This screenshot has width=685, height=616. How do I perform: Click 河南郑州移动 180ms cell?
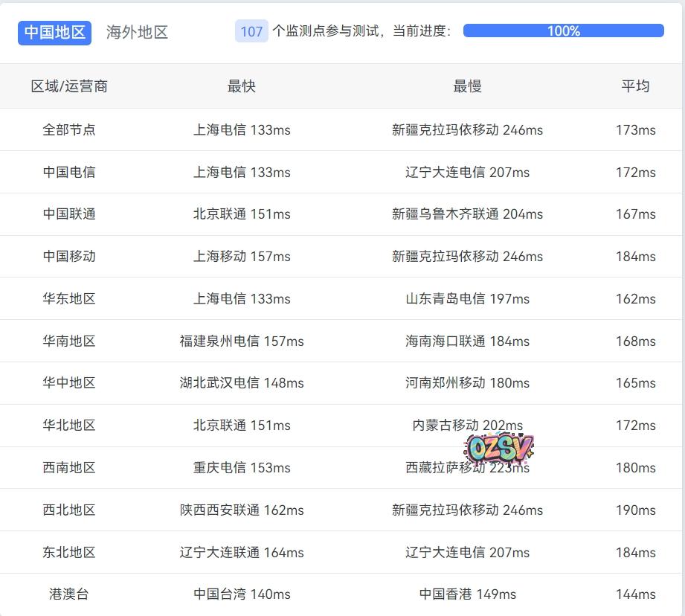pos(467,383)
